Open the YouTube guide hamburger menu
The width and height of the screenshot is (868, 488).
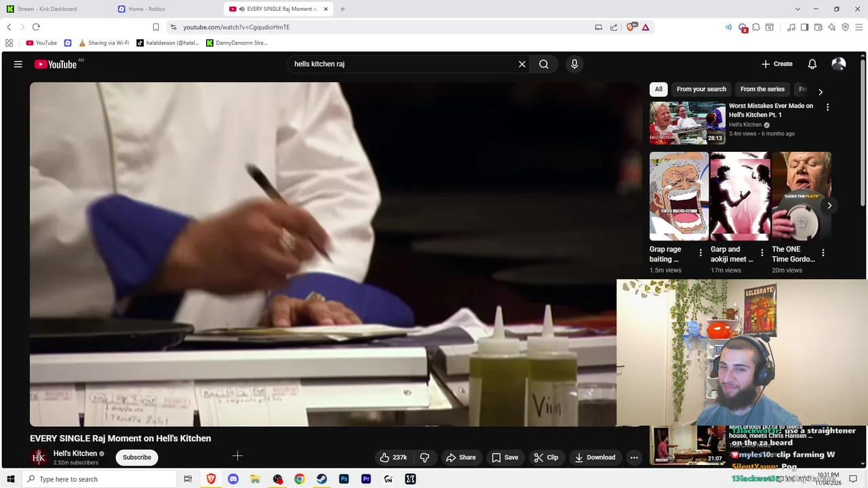(x=18, y=64)
